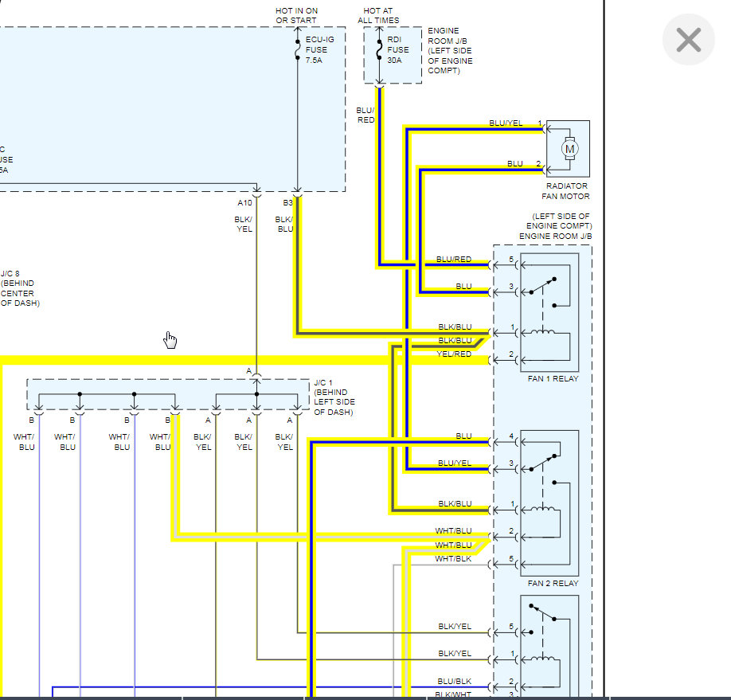
Task: Click the J/C 1 junction connector box
Action: click(168, 394)
